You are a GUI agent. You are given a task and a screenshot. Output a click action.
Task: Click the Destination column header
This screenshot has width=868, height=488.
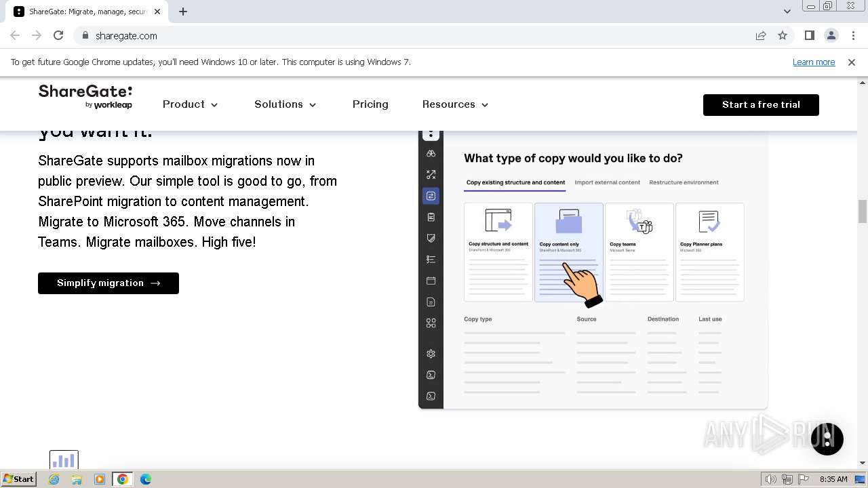click(x=663, y=319)
